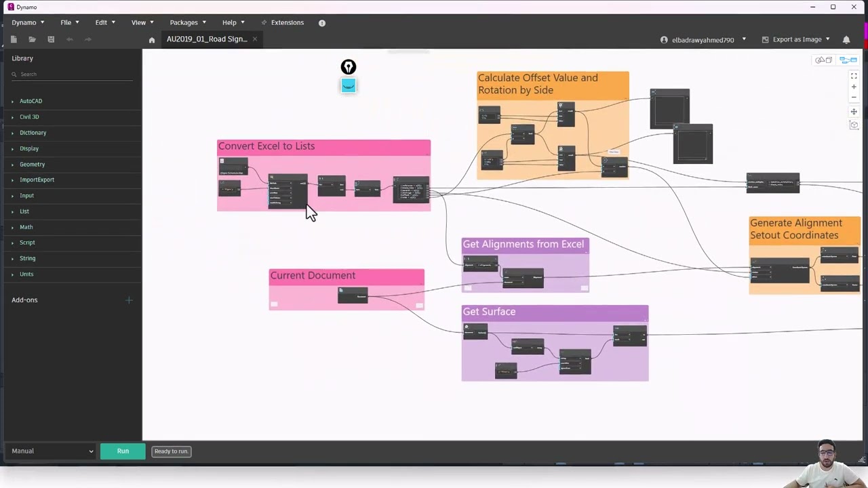Click the teal smiley node under the pen

[x=349, y=85]
